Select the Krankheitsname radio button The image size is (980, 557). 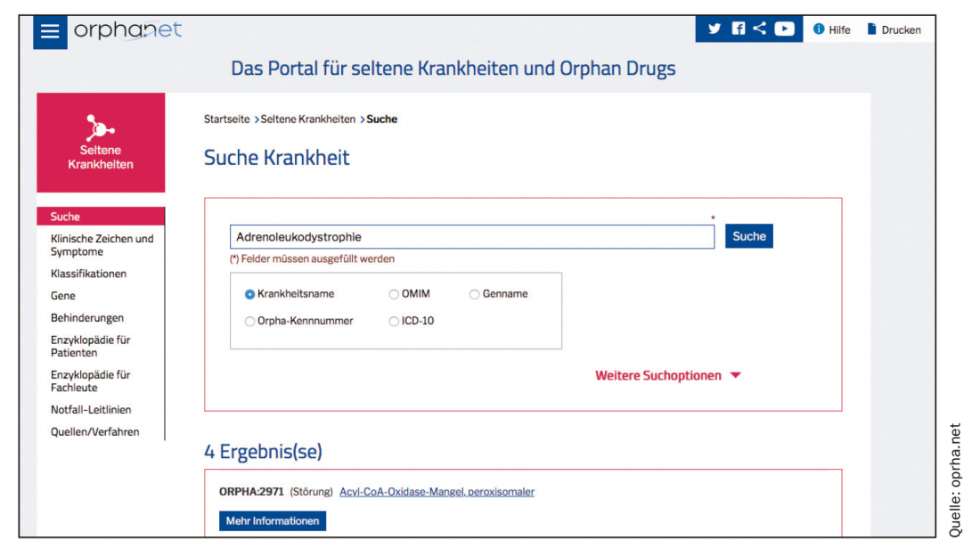click(x=250, y=294)
